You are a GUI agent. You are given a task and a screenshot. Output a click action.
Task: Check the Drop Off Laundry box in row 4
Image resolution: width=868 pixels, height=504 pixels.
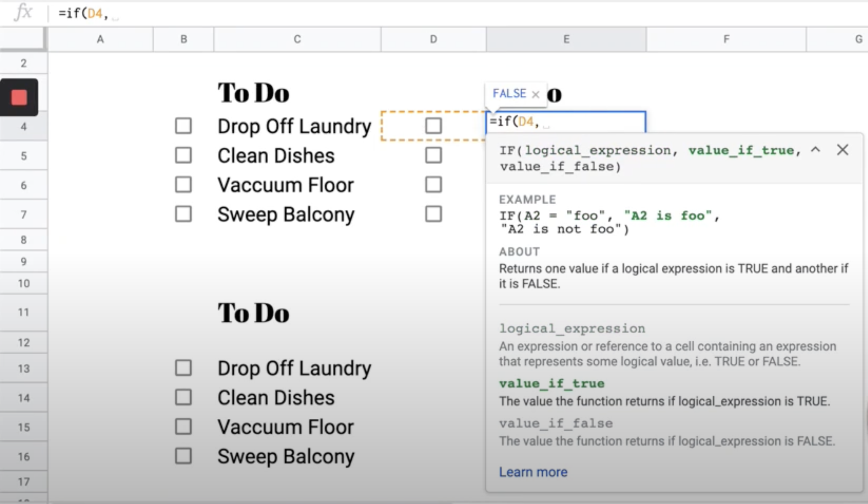[183, 126]
